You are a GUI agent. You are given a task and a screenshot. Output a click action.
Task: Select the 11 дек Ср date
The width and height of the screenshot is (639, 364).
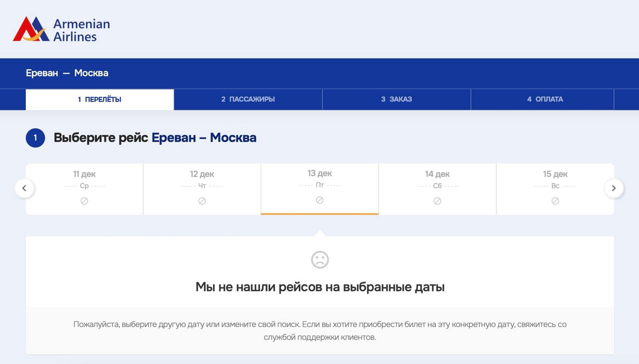84,189
